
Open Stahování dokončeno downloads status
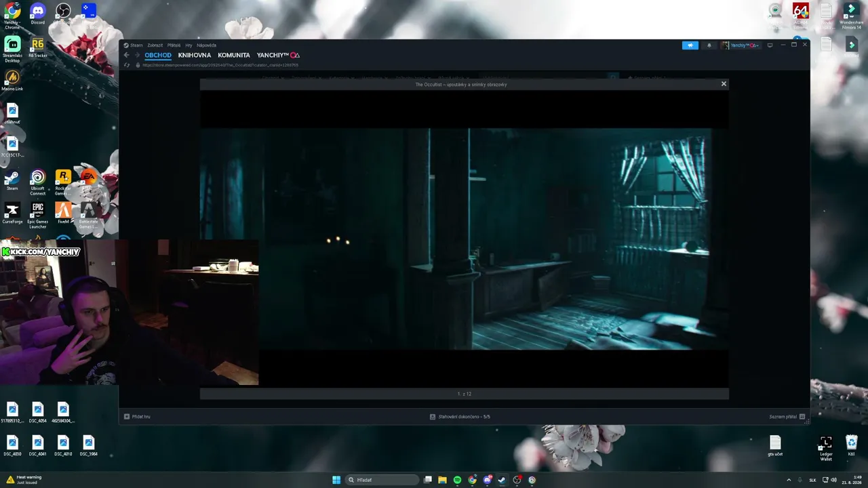point(460,417)
